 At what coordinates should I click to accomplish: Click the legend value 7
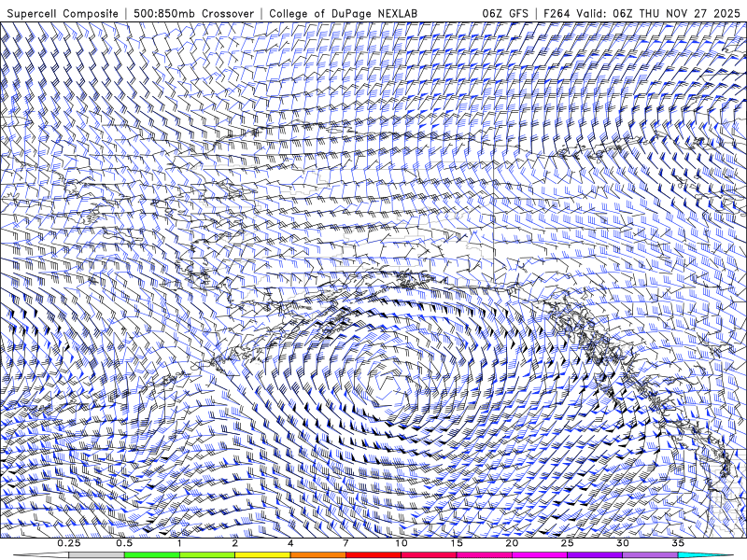point(345,543)
